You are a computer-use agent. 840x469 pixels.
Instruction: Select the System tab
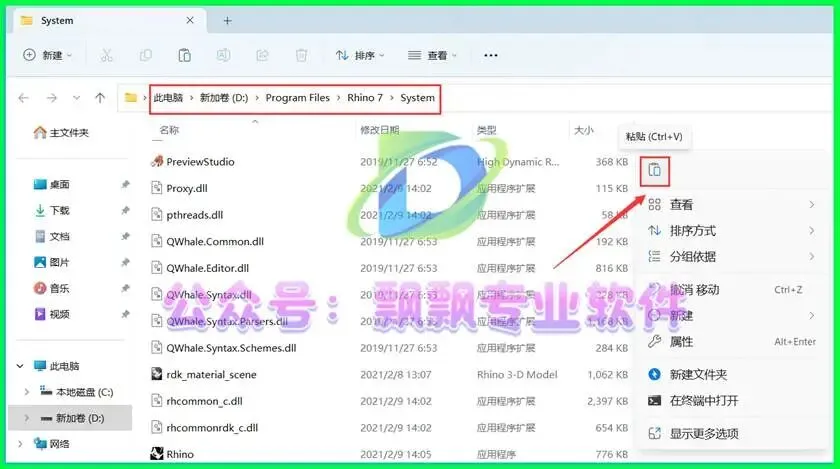(x=109, y=21)
